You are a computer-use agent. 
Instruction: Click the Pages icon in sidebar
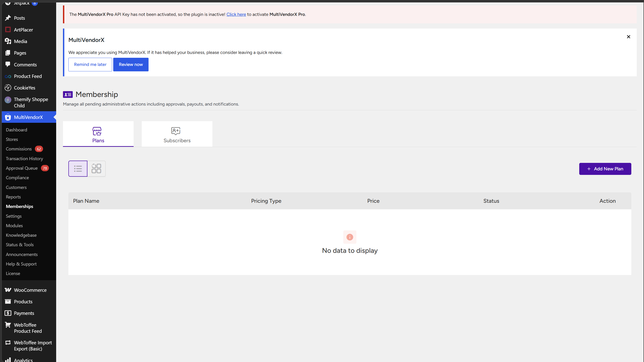[8, 53]
